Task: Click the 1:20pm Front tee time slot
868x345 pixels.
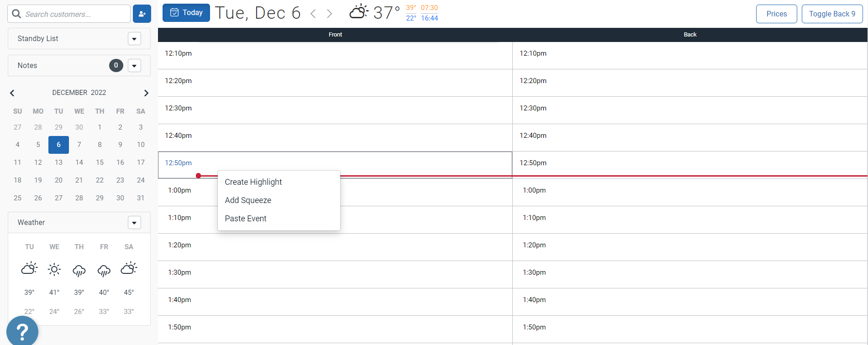Action: point(335,247)
